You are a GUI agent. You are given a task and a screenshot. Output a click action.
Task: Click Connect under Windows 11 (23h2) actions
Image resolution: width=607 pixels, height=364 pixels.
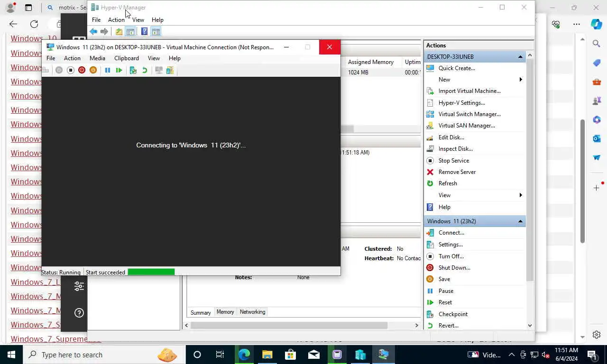[451, 233]
